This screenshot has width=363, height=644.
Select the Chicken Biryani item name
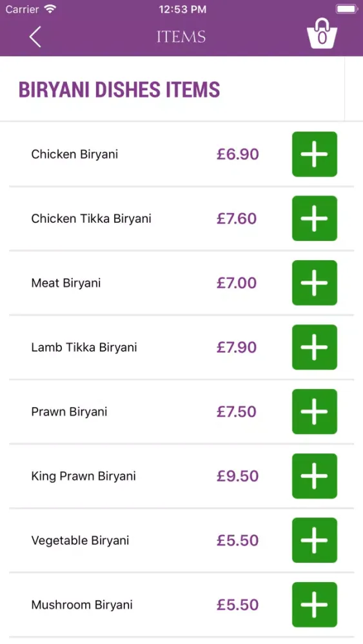[74, 155]
